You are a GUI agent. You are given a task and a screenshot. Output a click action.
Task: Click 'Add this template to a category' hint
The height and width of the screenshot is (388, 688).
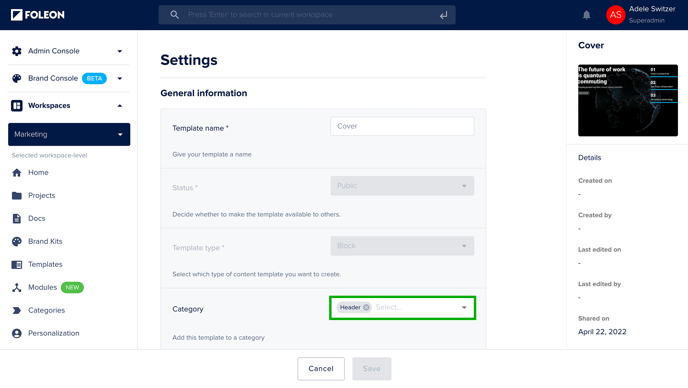(219, 338)
